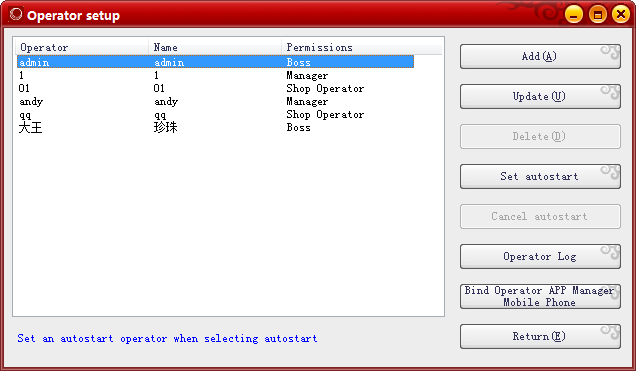The image size is (636, 371).
Task: Sort by the Permissions column header
Action: pyautogui.click(x=362, y=47)
